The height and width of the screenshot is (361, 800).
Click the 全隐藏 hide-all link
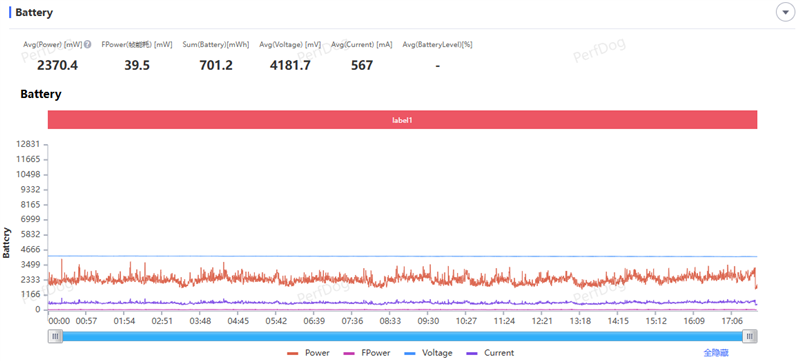coord(716,353)
